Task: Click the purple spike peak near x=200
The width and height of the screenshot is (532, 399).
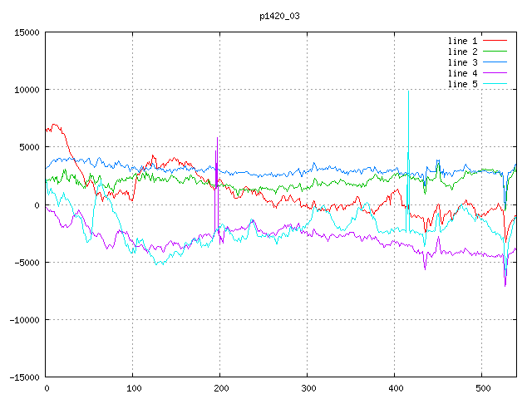Action: (x=217, y=138)
